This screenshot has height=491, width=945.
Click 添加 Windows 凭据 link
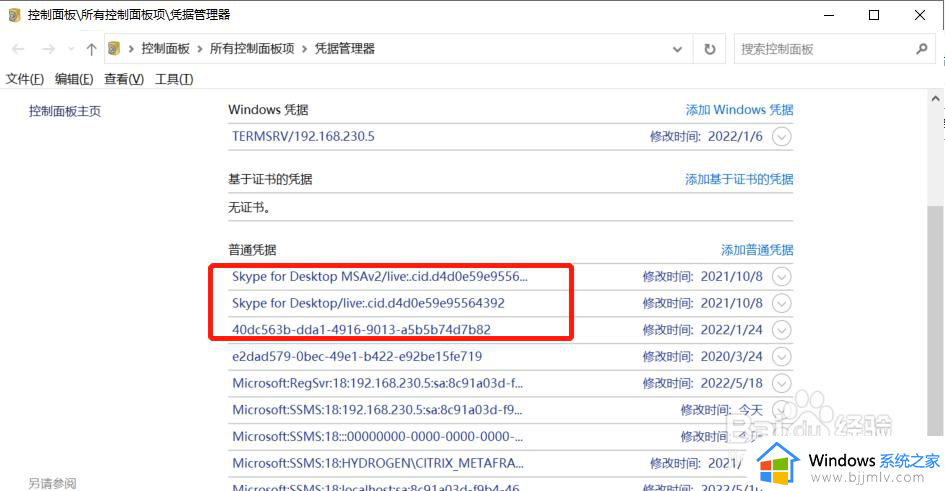pos(739,110)
